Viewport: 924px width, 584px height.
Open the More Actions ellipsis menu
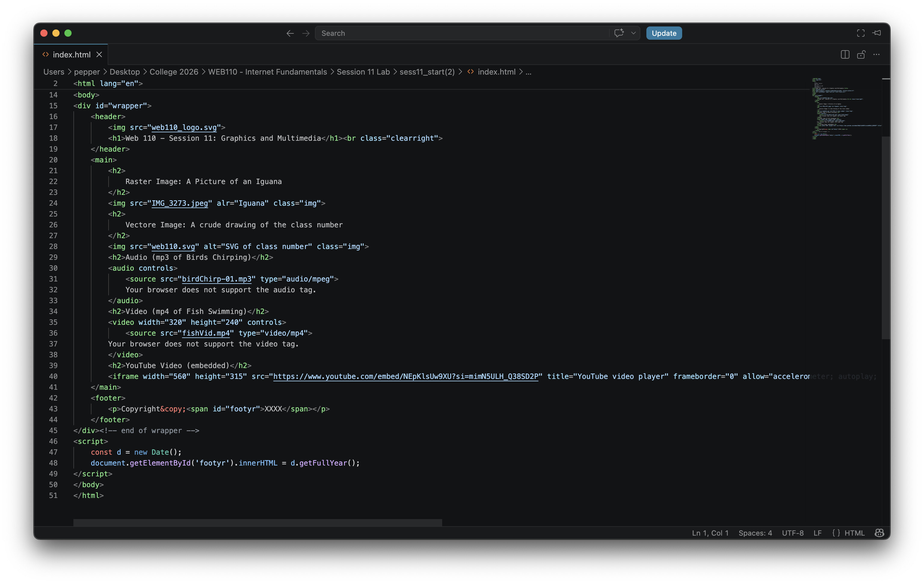pyautogui.click(x=876, y=55)
